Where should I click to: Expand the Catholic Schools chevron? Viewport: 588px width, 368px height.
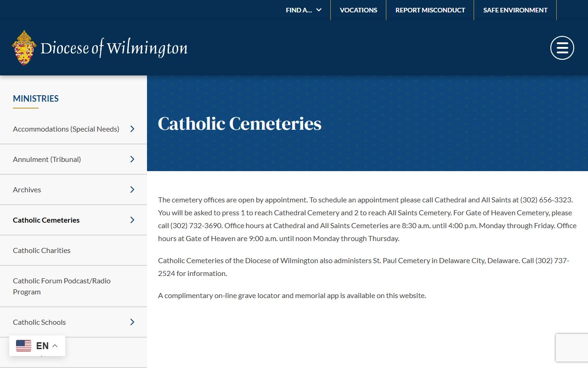132,322
